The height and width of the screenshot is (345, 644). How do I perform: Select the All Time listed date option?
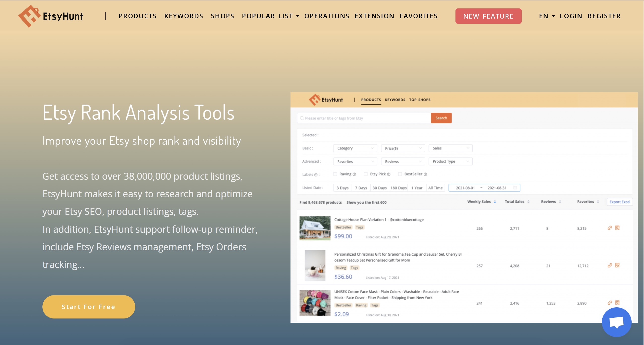click(x=435, y=188)
